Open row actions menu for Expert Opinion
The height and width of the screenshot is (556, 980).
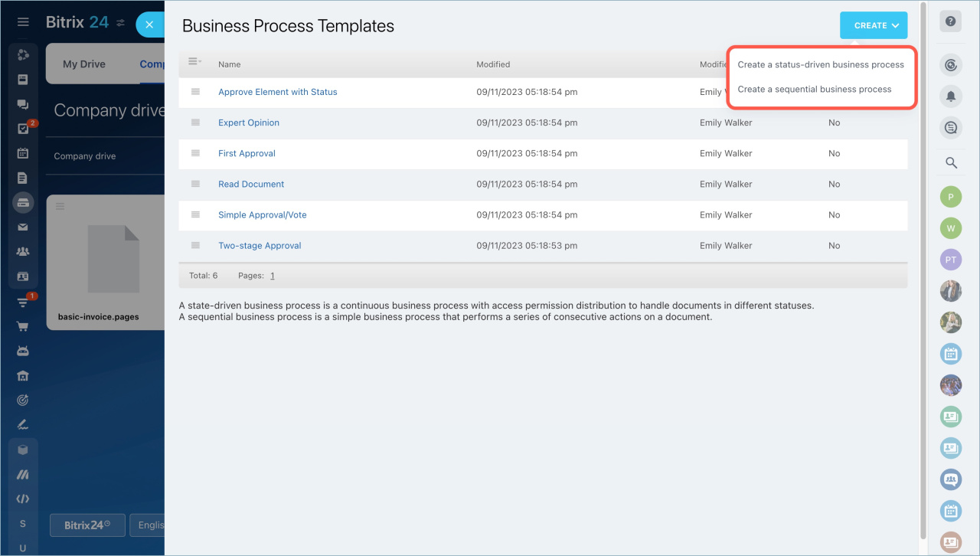point(195,123)
